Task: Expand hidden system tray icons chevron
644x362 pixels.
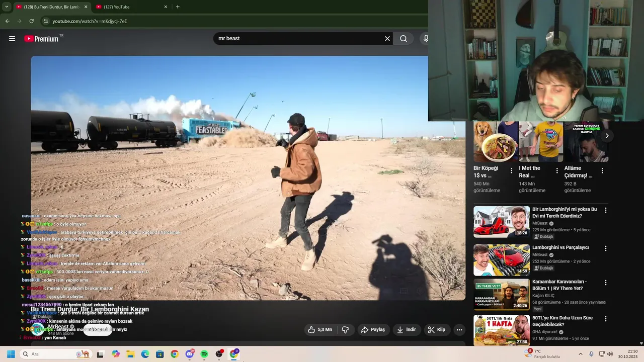Action: click(x=580, y=354)
